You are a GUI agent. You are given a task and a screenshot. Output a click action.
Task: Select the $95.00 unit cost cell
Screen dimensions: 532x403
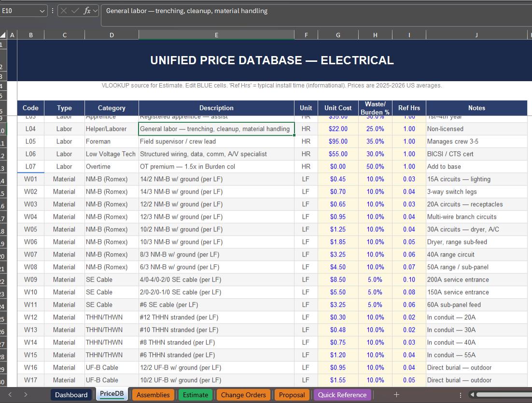(338, 141)
